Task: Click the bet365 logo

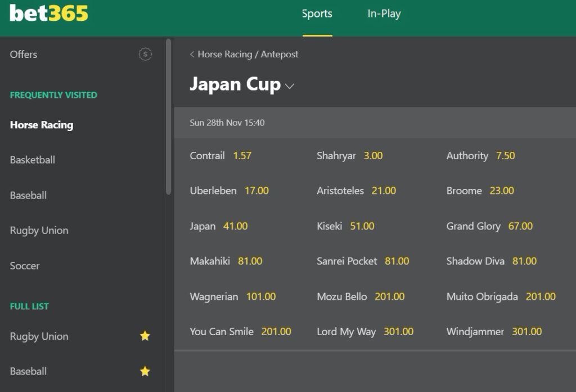Action: coord(49,13)
